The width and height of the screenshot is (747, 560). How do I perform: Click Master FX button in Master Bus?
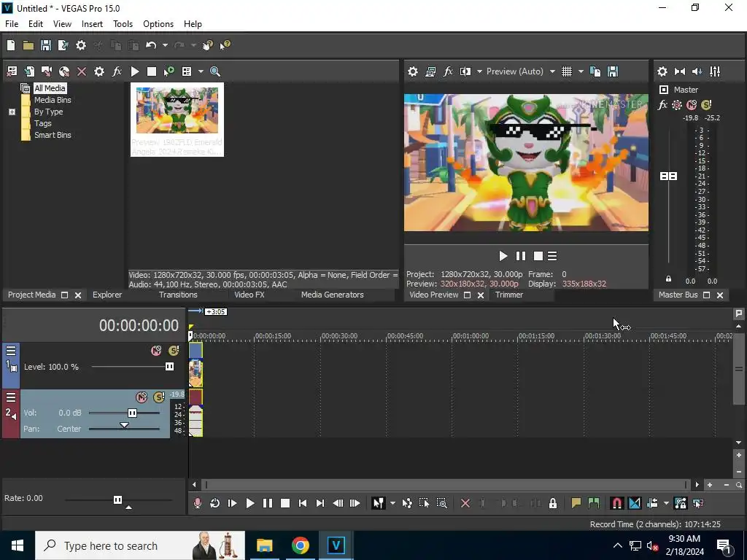662,105
